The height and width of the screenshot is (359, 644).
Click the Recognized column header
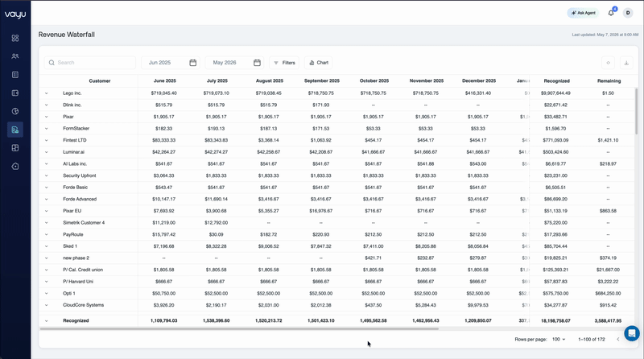[556, 81]
